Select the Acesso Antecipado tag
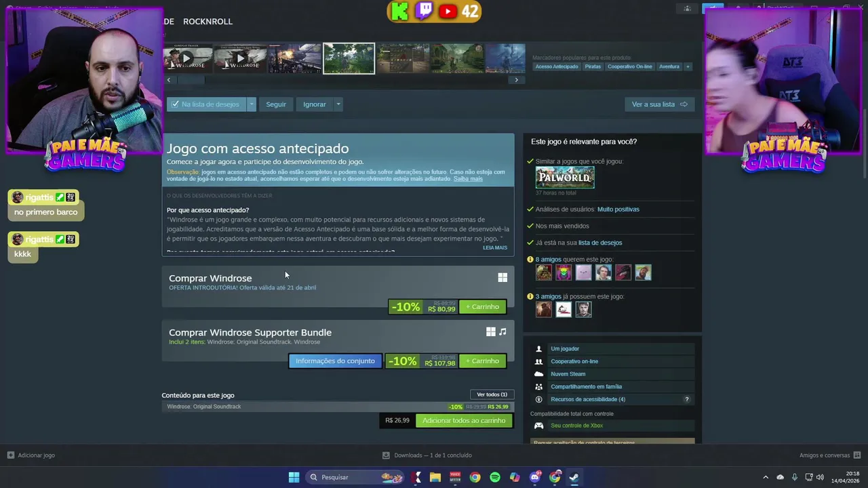Image resolution: width=868 pixels, height=488 pixels. [x=557, y=66]
